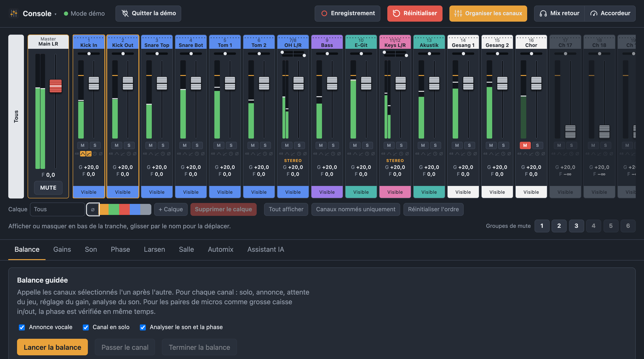The image size is (644, 359).
Task: Select the no-color swatch for the layer
Action: 92,209
